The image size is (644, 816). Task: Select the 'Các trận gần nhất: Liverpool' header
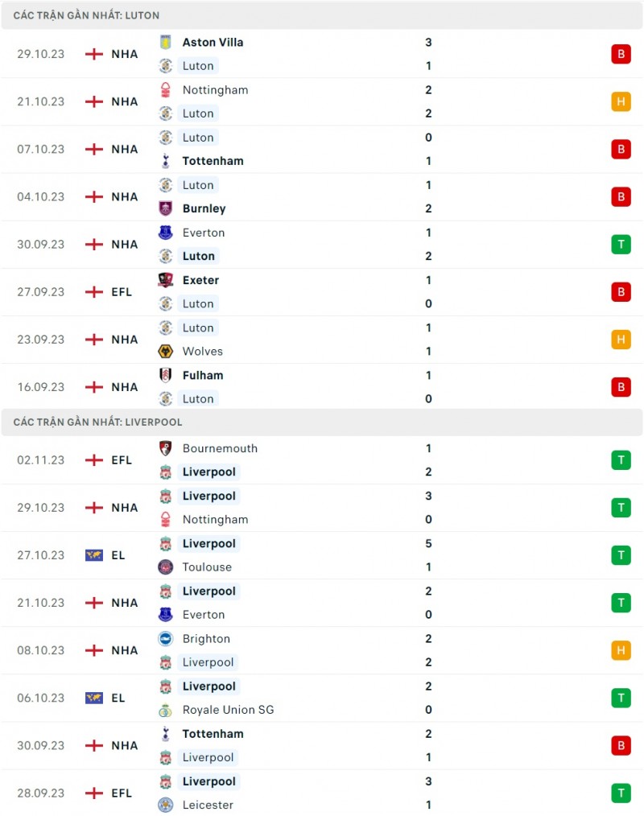point(97,422)
